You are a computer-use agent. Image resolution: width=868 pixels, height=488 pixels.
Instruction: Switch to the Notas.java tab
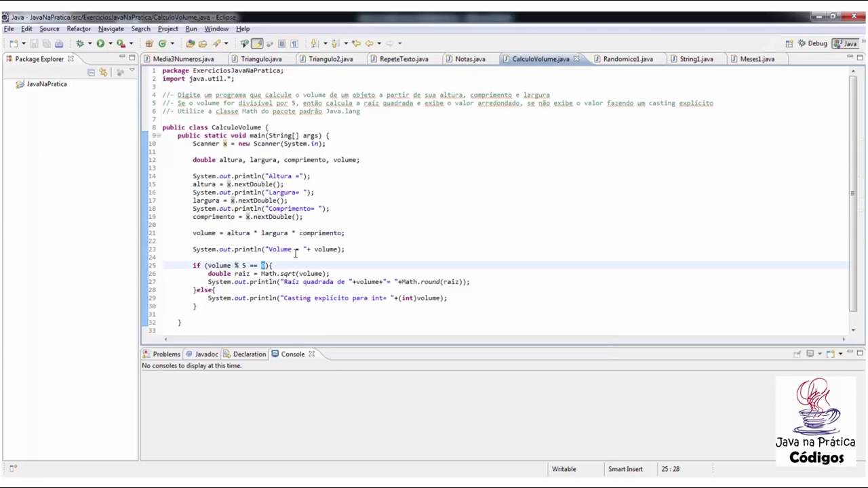coord(466,59)
